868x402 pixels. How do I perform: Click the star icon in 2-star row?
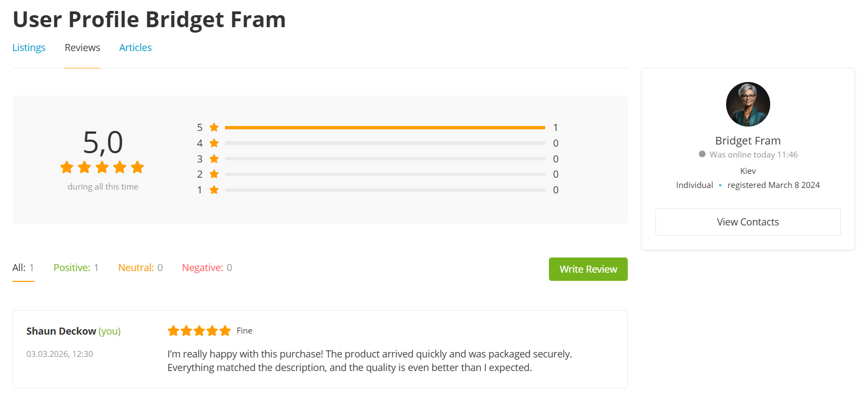pos(214,174)
